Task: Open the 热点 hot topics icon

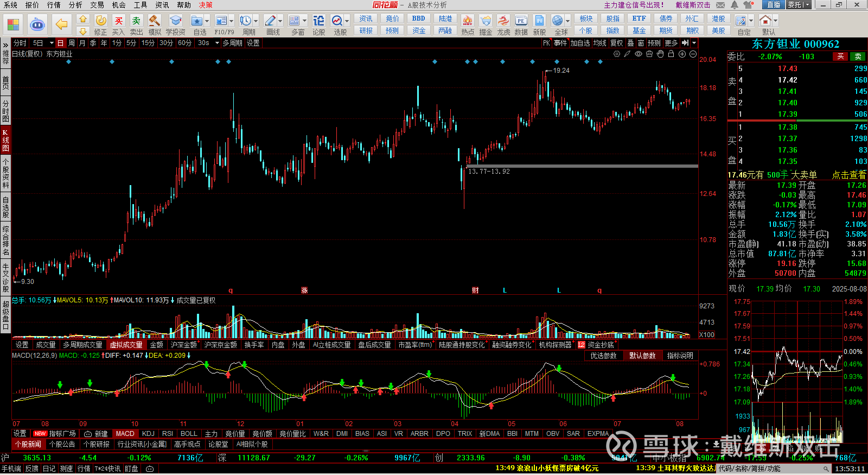Action: coord(467,21)
